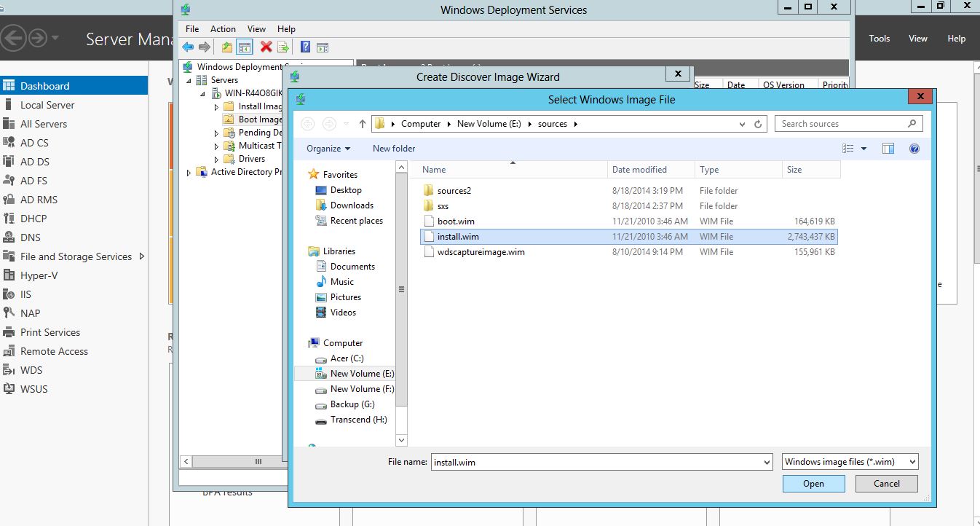Open the address bar previous locations dropdown
The height and width of the screenshot is (526, 980).
(742, 124)
